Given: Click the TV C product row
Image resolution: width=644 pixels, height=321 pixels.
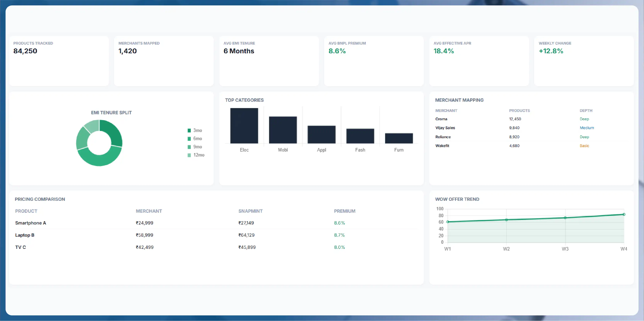Looking at the screenshot, I should click(x=216, y=247).
